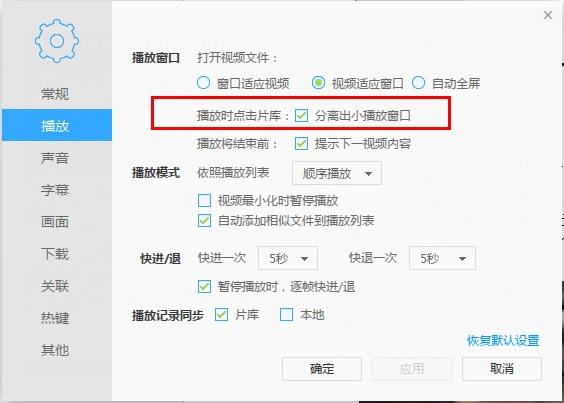Choose the 视频适应窗口 radio button

pyautogui.click(x=318, y=83)
